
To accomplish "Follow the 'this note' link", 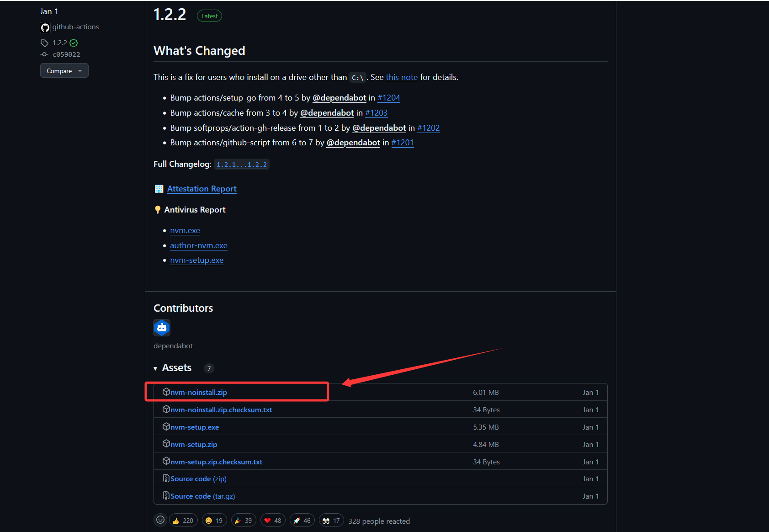I will 402,77.
